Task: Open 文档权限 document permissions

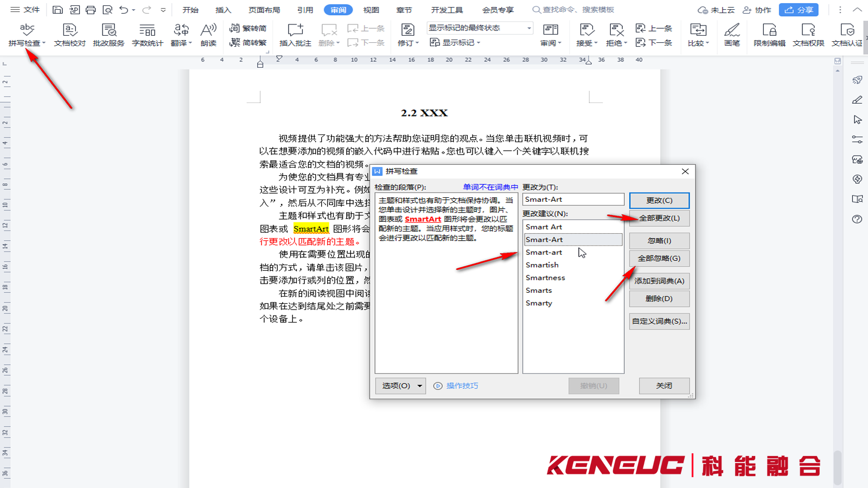Action: click(x=808, y=35)
